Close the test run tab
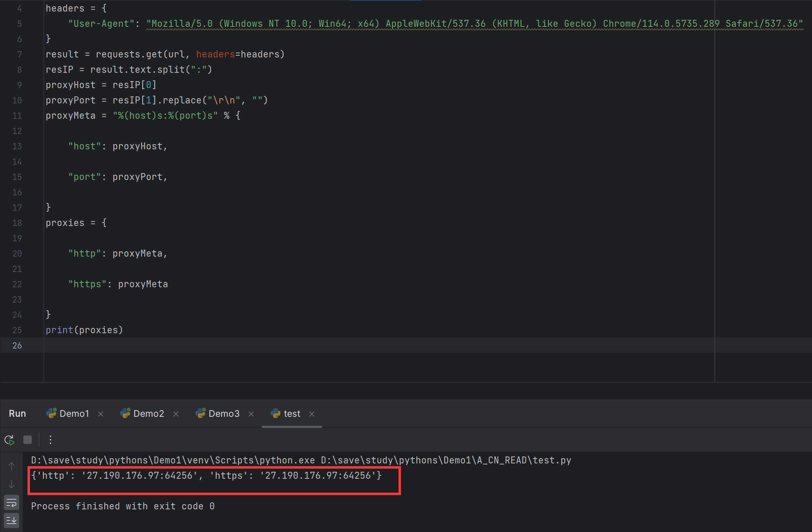 pos(312,414)
